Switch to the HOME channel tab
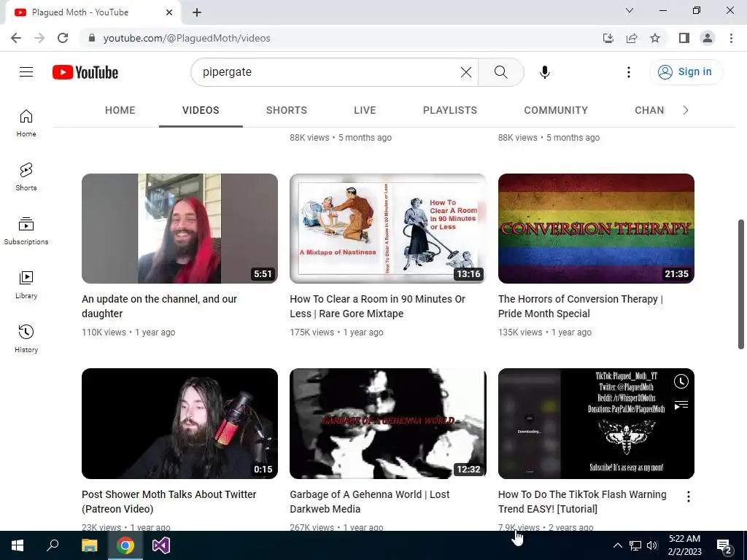 pos(120,111)
